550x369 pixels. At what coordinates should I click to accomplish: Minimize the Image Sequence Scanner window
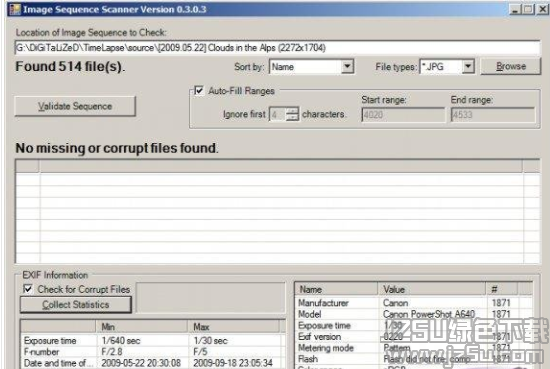(514, 9)
